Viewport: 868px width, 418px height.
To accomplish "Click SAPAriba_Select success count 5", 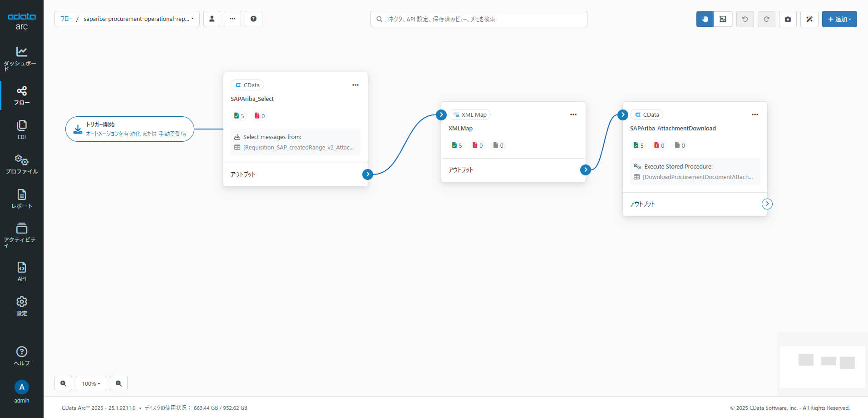I will (239, 116).
